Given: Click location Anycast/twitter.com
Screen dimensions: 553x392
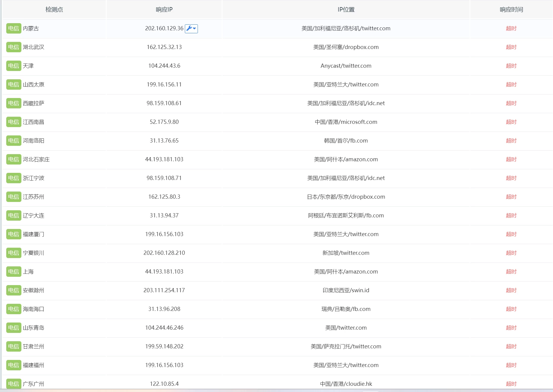Looking at the screenshot, I should point(346,66).
